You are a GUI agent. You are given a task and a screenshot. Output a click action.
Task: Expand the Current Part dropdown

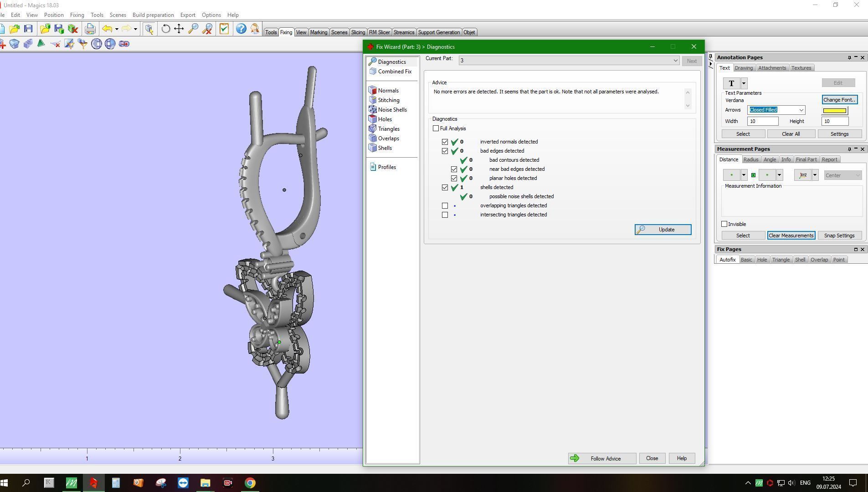[675, 61]
